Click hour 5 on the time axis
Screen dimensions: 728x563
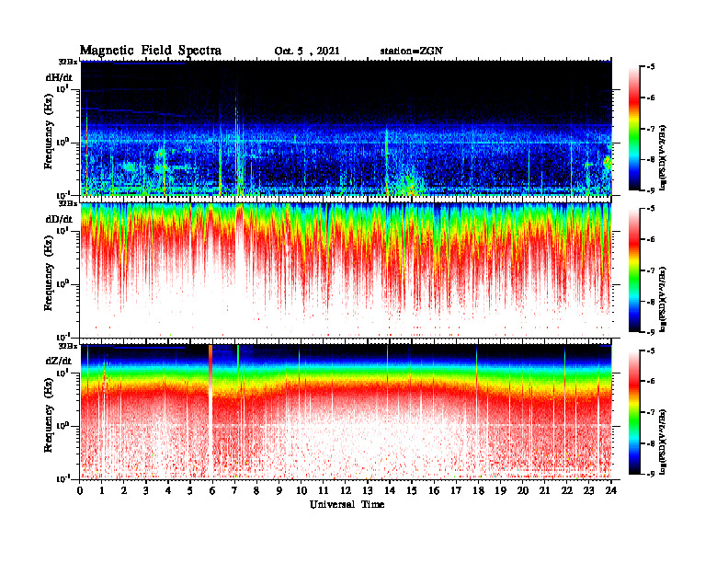tap(190, 491)
